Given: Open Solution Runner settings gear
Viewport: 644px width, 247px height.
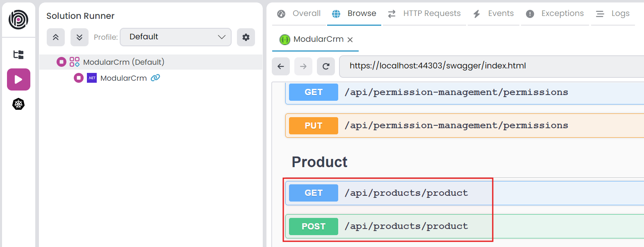Looking at the screenshot, I should tap(246, 37).
